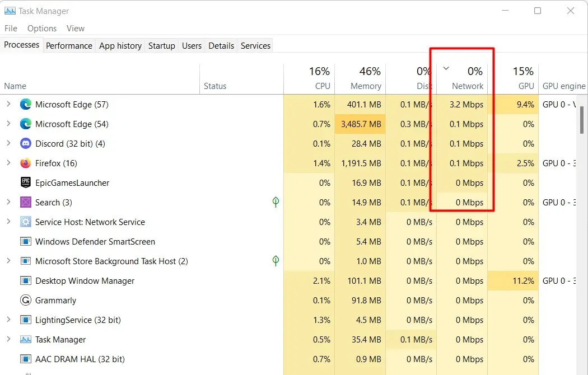Image resolution: width=588 pixels, height=375 pixels.
Task: Click the leaf icon on Microsoft Store Background Task Host
Action: (x=275, y=261)
